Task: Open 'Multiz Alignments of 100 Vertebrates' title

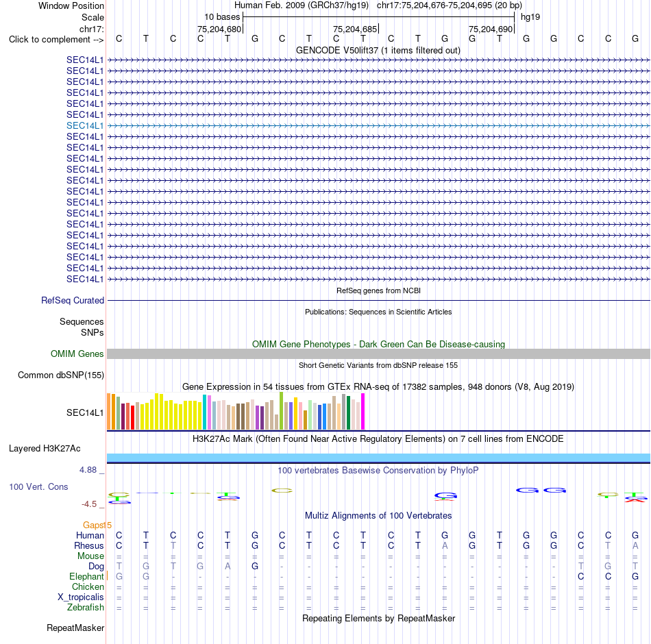Action: click(378, 516)
